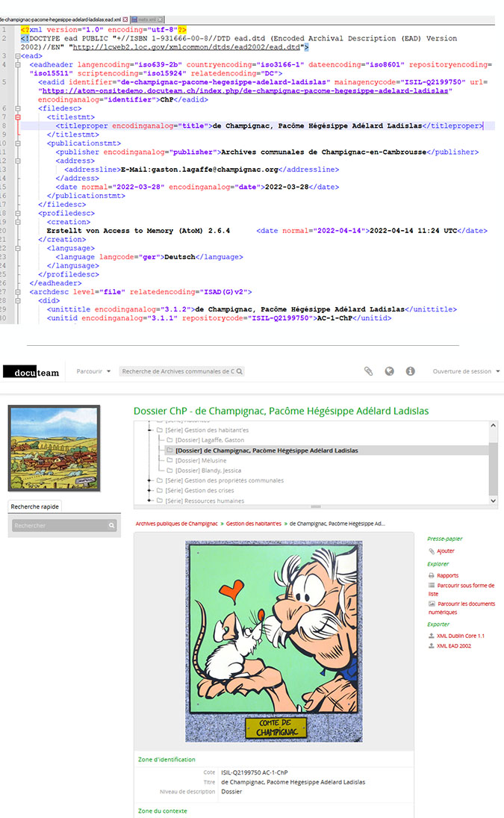Viewport: 504px width, 818px height.
Task: Open the Comte de Champignac image
Action: [273, 641]
